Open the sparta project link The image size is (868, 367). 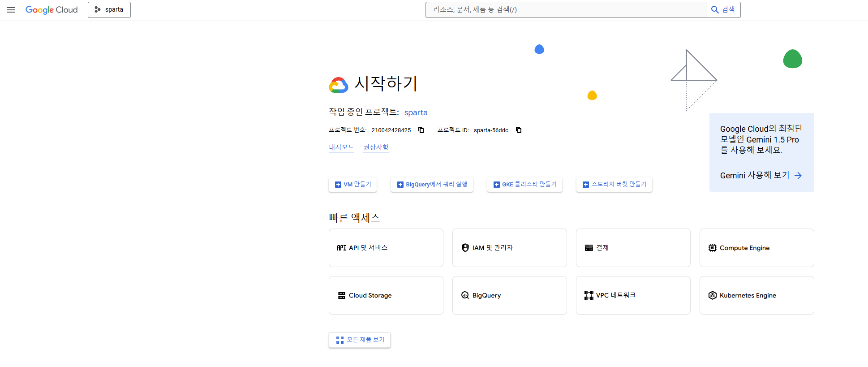pos(416,112)
